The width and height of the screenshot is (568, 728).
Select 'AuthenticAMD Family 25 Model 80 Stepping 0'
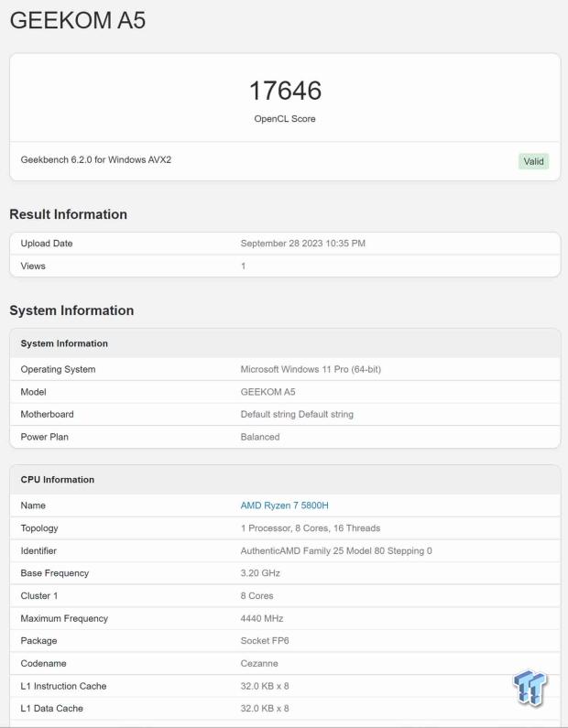[x=336, y=550]
